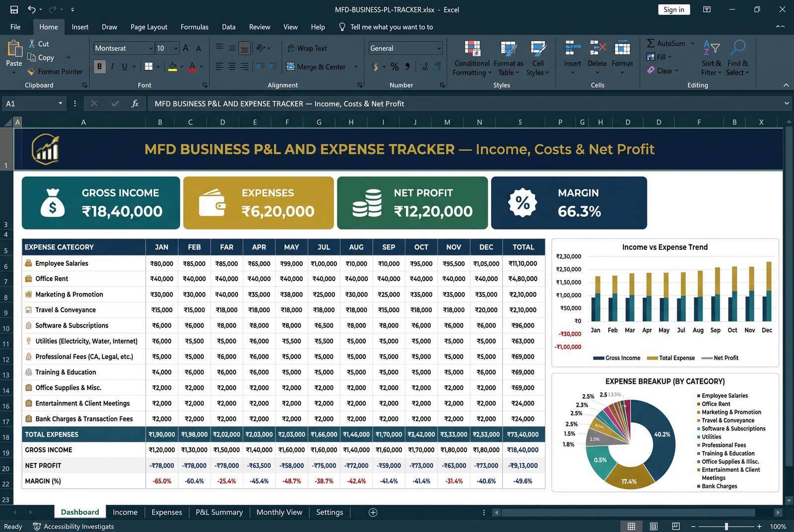Click the vertical scrollbar down arrow
The height and width of the screenshot is (532, 794).
[788, 501]
